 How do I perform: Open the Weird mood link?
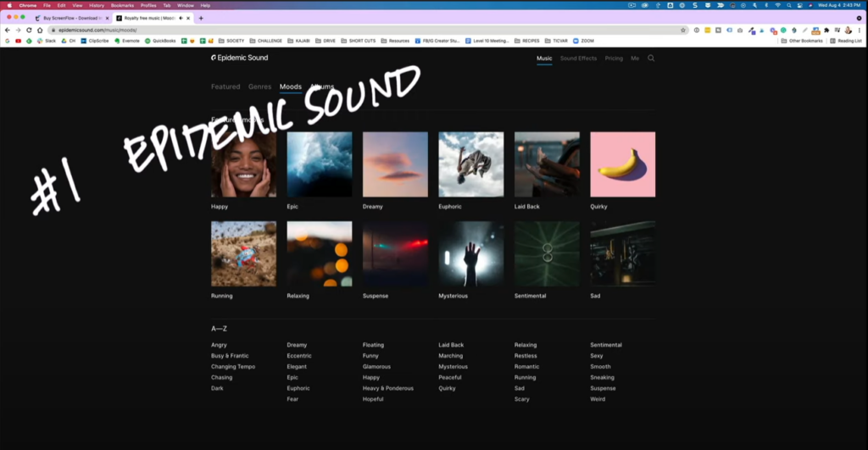pos(598,399)
